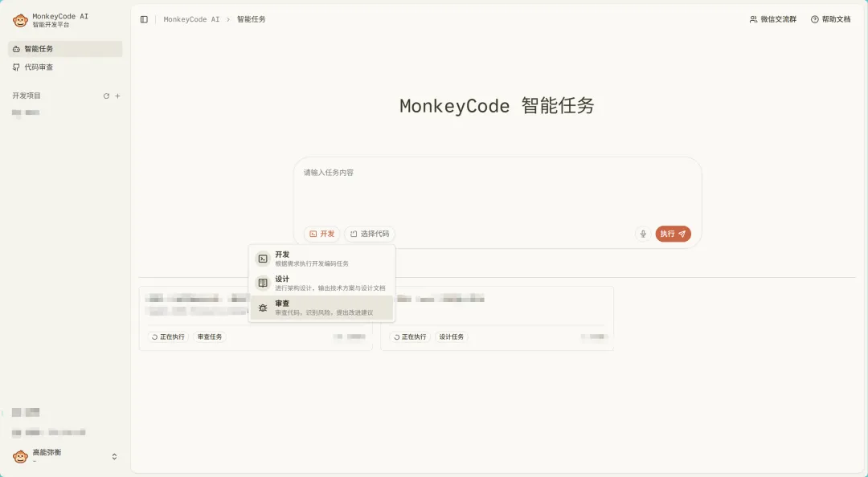The image size is (868, 477).
Task: Open 代码审查 in the sidebar
Action: pyautogui.click(x=65, y=67)
